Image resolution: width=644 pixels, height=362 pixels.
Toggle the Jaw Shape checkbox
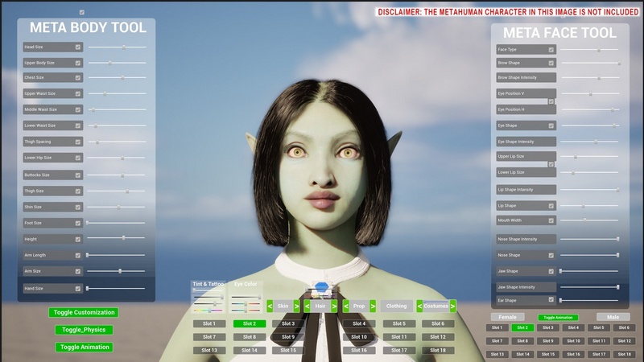551,271
